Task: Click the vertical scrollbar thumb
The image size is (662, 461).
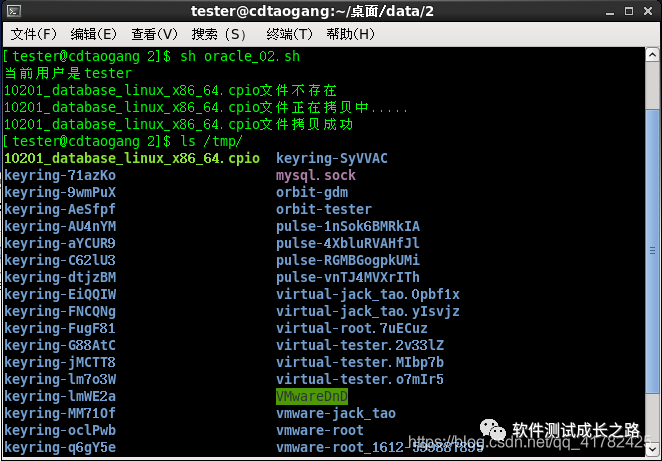Action: (x=652, y=251)
